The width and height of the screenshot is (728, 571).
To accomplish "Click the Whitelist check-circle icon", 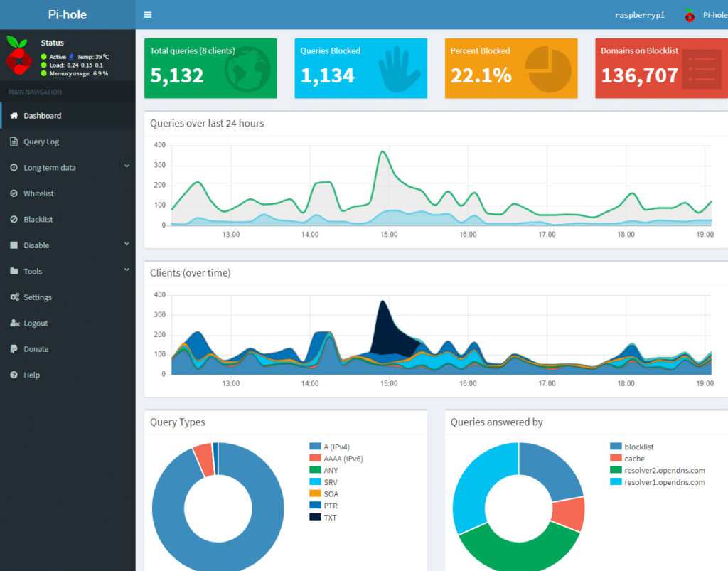I will coord(14,193).
